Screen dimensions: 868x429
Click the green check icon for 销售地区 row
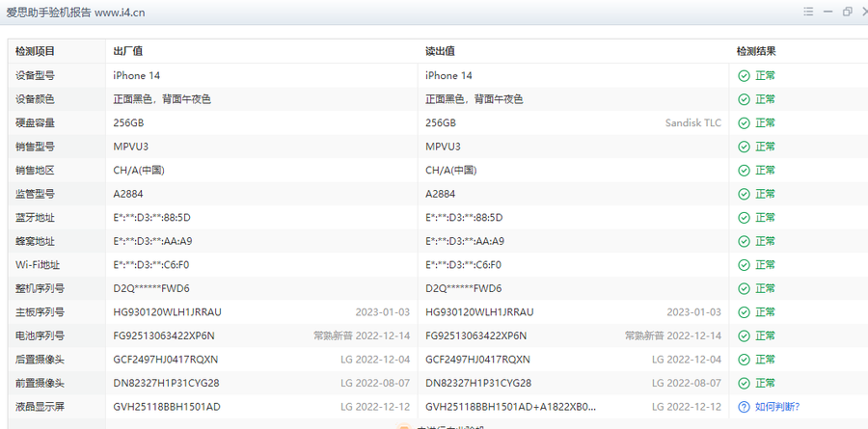click(744, 171)
